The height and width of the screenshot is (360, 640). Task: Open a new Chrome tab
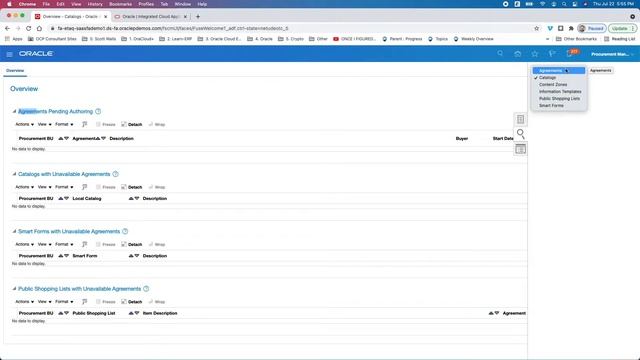coord(198,17)
